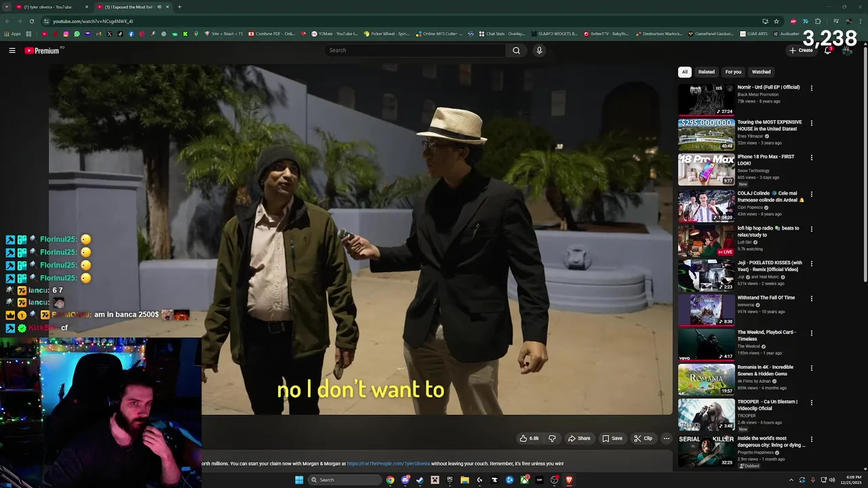Screen dimensions: 868x488
Task: Open Discord from the taskbar
Action: (x=405, y=480)
